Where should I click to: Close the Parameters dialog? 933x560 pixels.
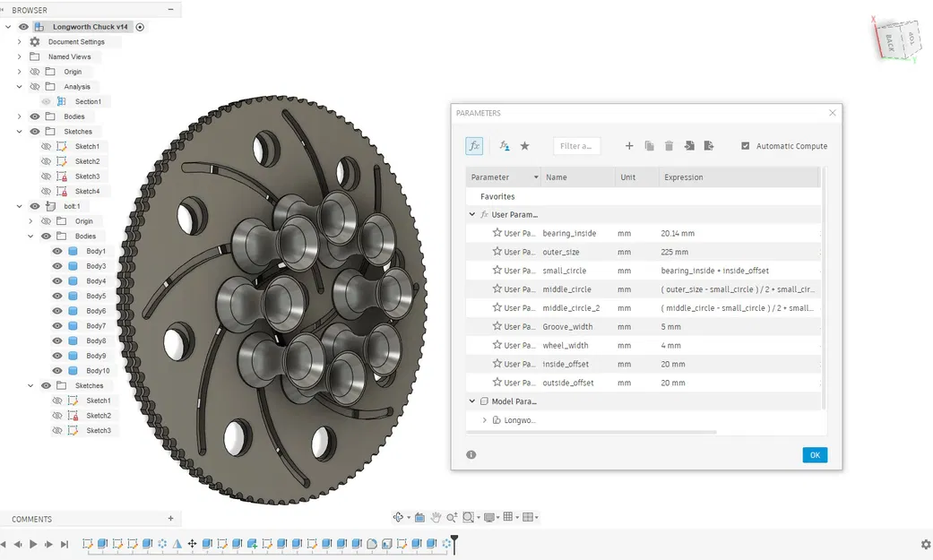pos(833,113)
